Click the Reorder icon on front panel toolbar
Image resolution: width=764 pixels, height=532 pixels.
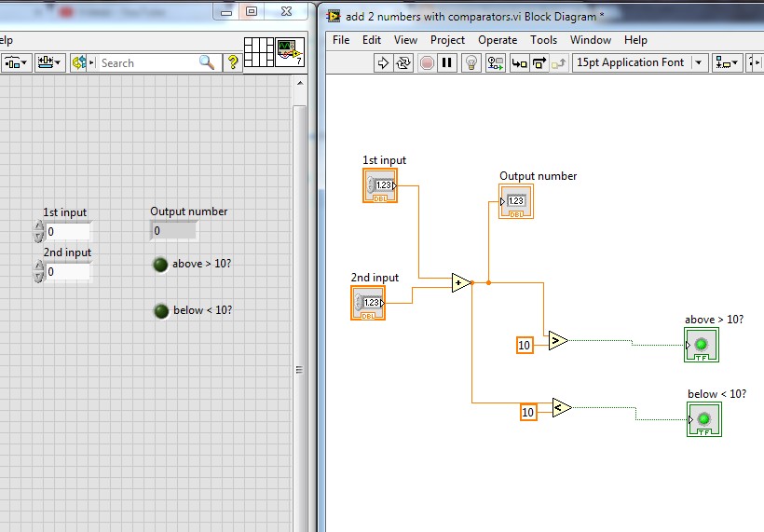(x=78, y=62)
